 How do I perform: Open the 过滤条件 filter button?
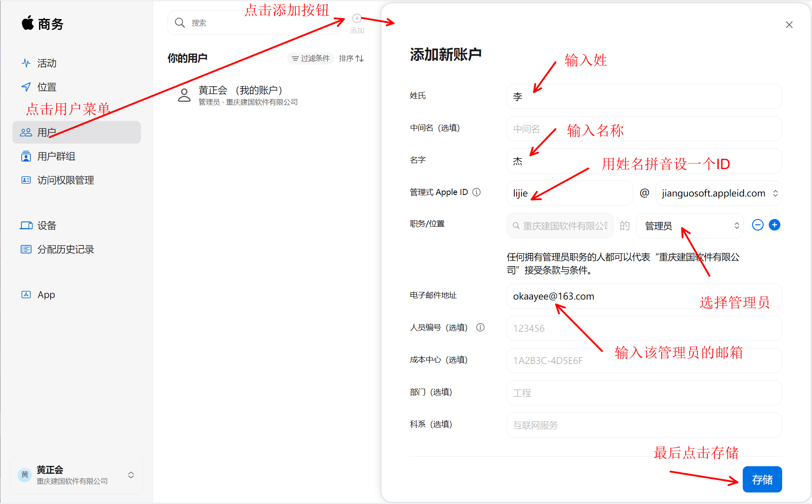click(310, 58)
